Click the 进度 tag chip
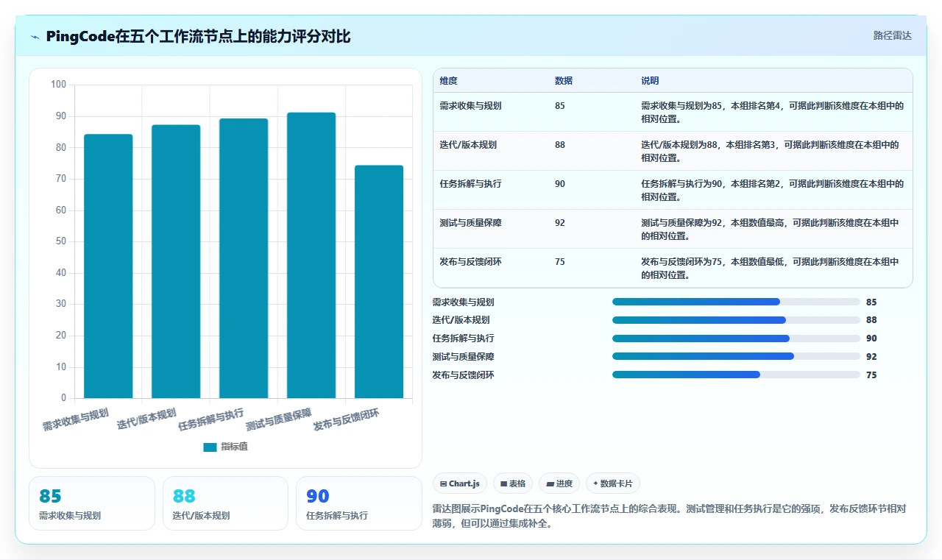This screenshot has width=942, height=560. [559, 483]
